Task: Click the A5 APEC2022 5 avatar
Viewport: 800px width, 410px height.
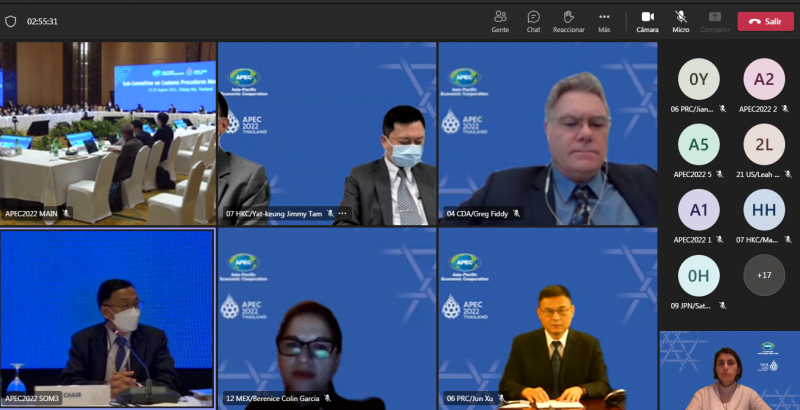Action: click(x=698, y=144)
